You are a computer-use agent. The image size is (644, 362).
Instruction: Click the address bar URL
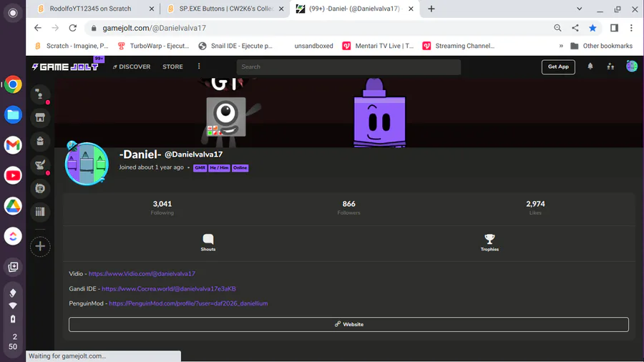[x=154, y=28]
